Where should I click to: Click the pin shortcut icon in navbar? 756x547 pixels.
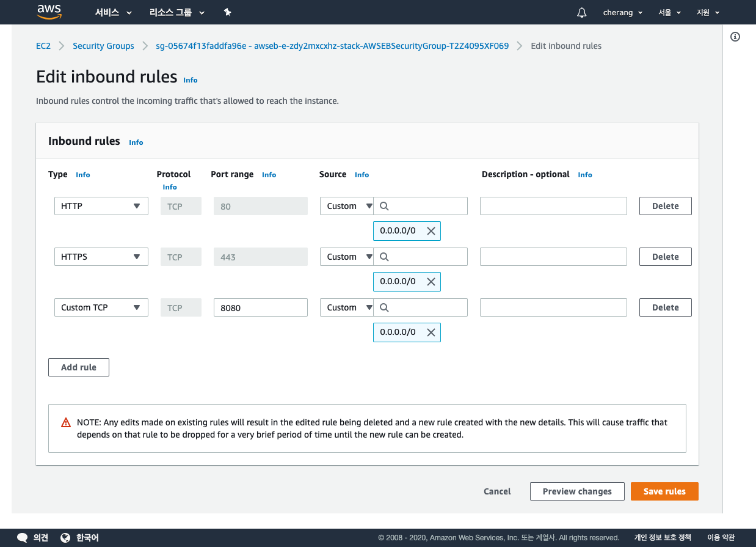(x=227, y=12)
